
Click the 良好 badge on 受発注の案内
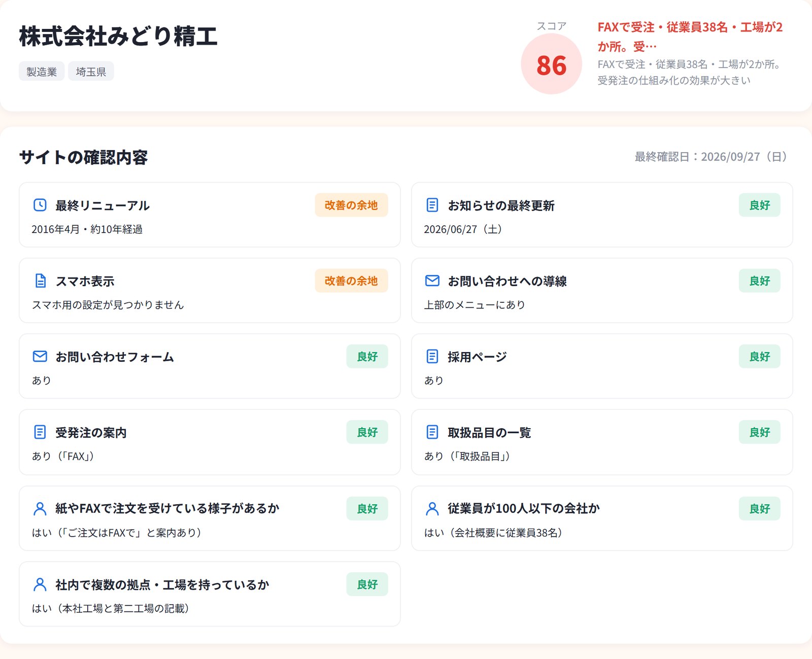[x=367, y=432]
